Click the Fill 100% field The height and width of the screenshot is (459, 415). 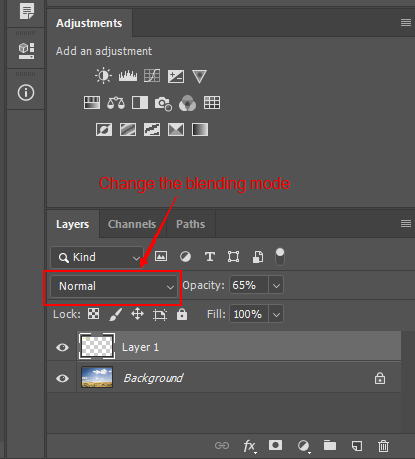point(249,314)
